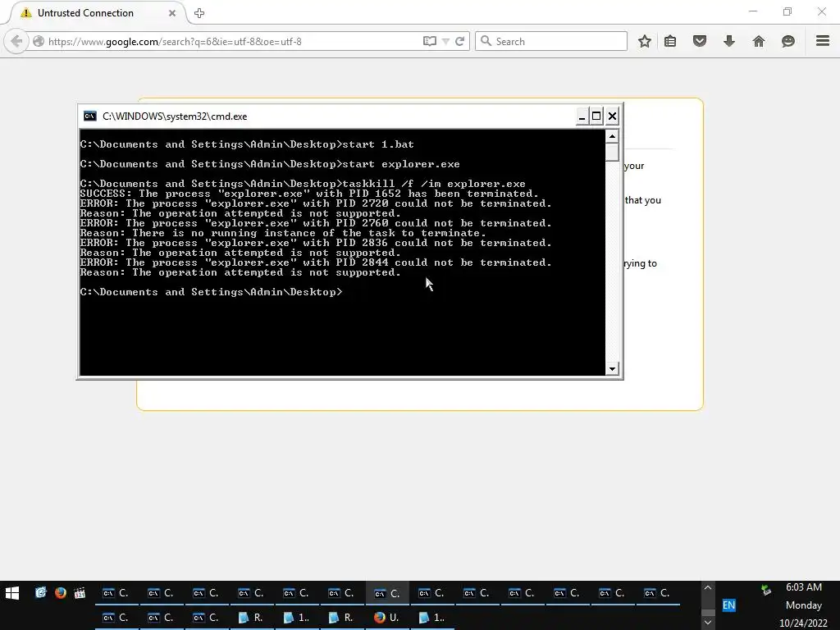Click the ERROR line with PID 2844
The height and width of the screenshot is (630, 840).
[x=316, y=262]
